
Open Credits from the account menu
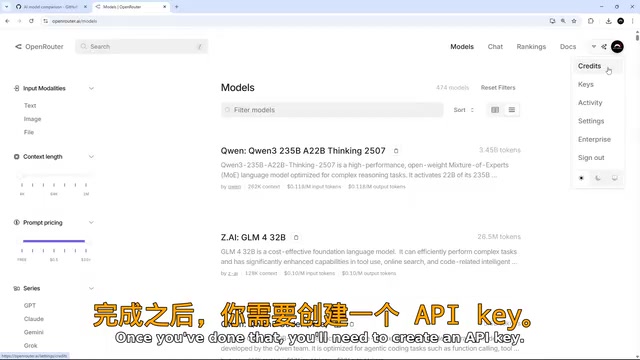click(x=598, y=66)
